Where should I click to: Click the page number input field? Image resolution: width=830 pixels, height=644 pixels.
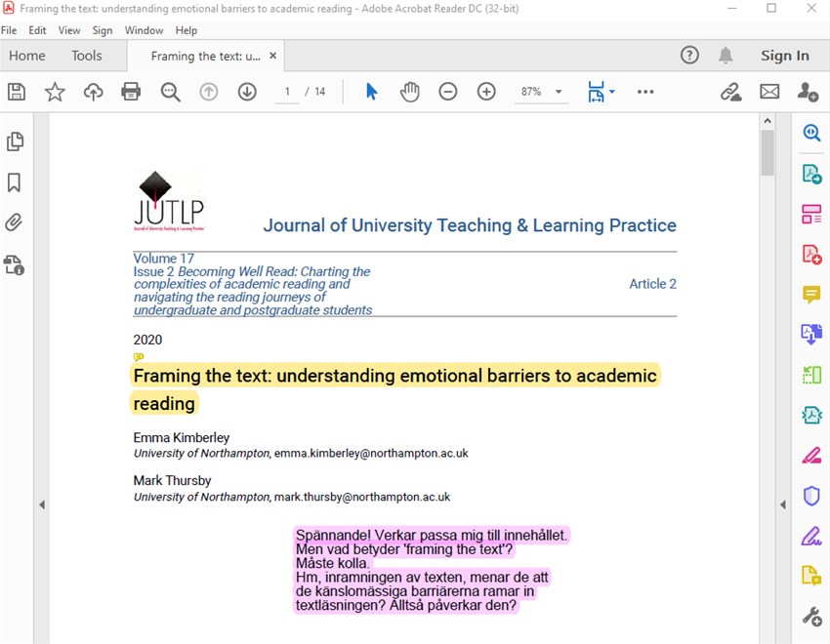click(x=287, y=92)
